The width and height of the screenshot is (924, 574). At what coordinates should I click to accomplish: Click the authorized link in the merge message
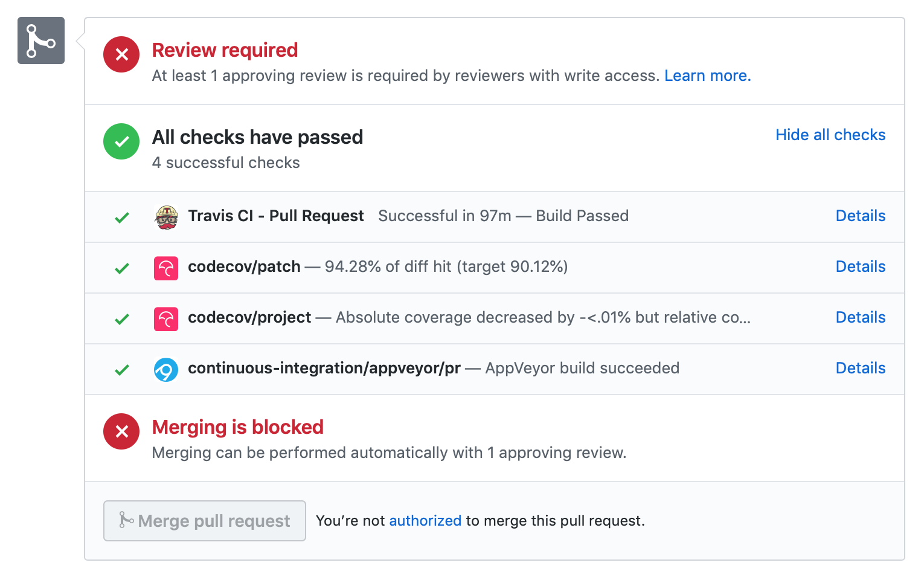coord(425,520)
